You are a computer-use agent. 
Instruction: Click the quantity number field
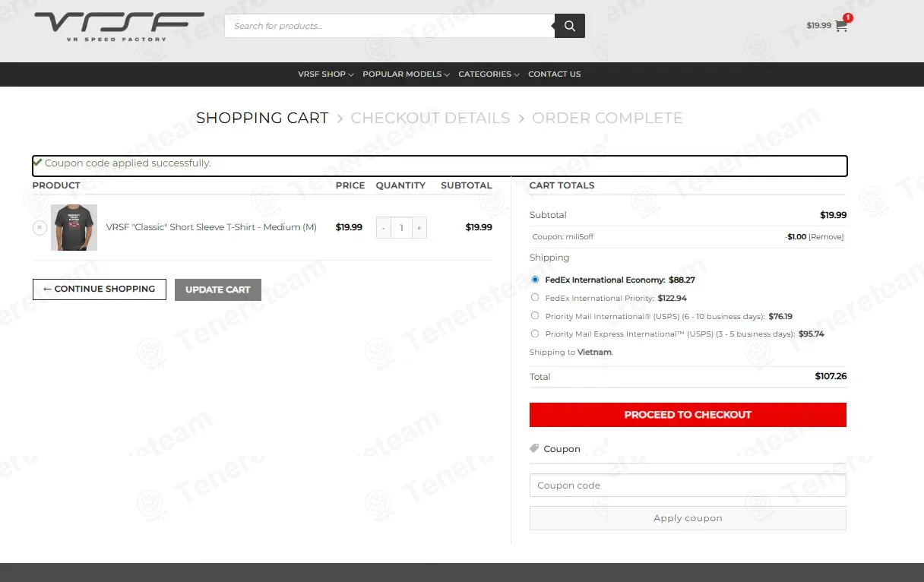[x=401, y=228]
